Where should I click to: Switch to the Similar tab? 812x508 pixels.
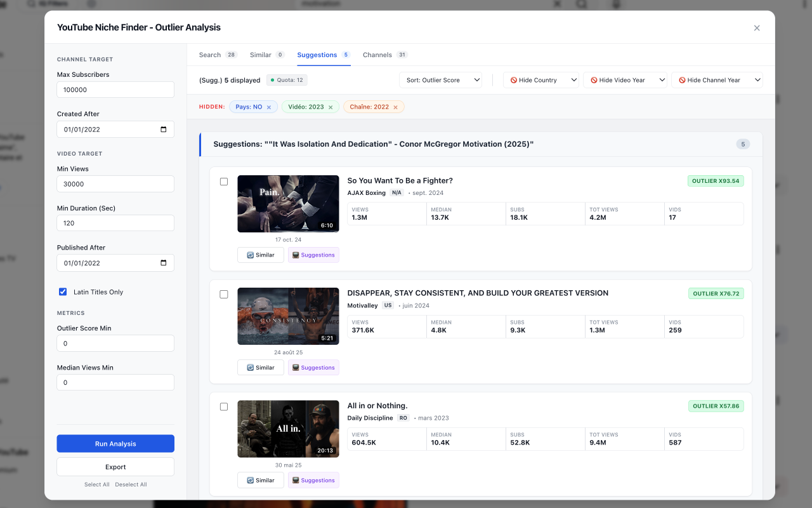267,55
